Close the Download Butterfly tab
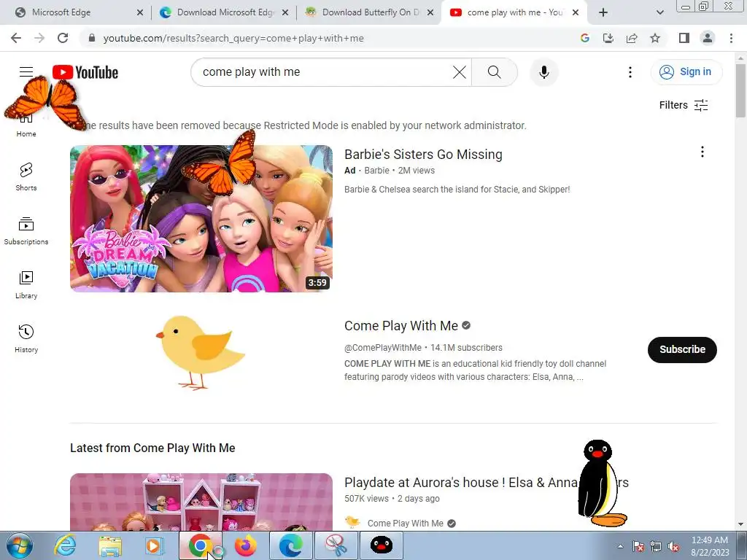747x560 pixels. [x=430, y=12]
